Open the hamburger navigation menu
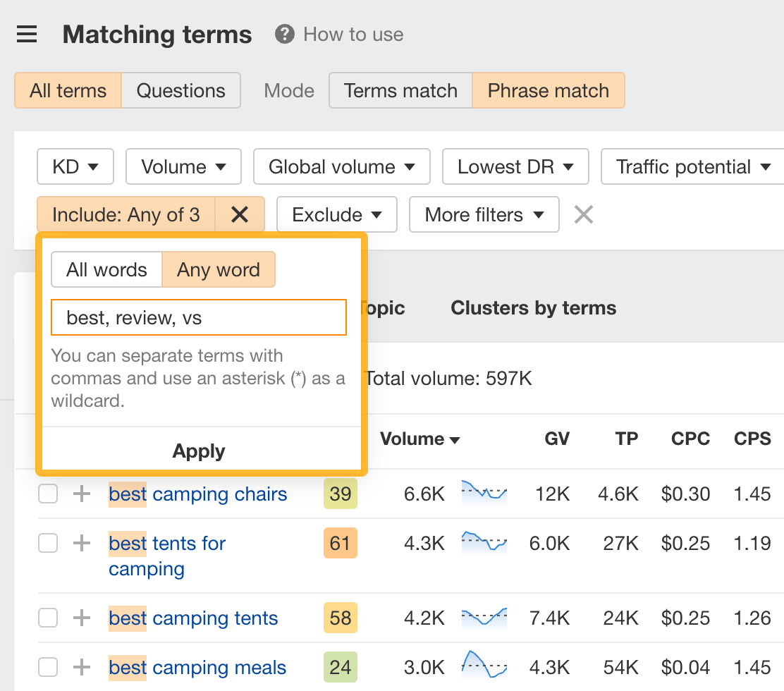This screenshot has width=784, height=691. pos(26,34)
